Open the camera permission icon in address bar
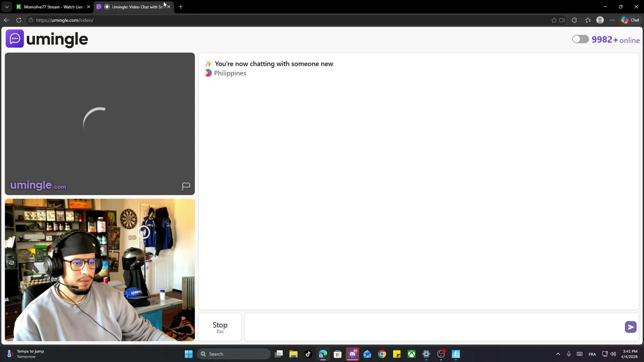Viewport: 644px width, 362px height. click(x=562, y=20)
